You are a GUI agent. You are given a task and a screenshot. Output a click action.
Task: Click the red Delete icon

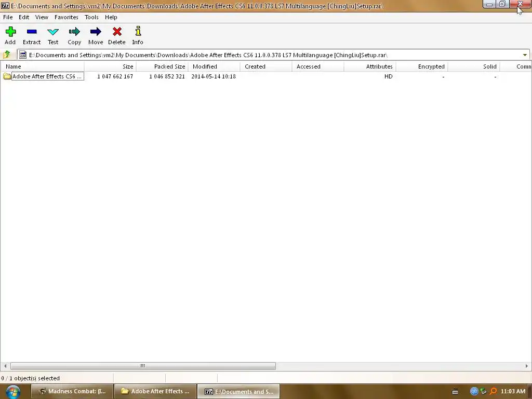pyautogui.click(x=117, y=32)
